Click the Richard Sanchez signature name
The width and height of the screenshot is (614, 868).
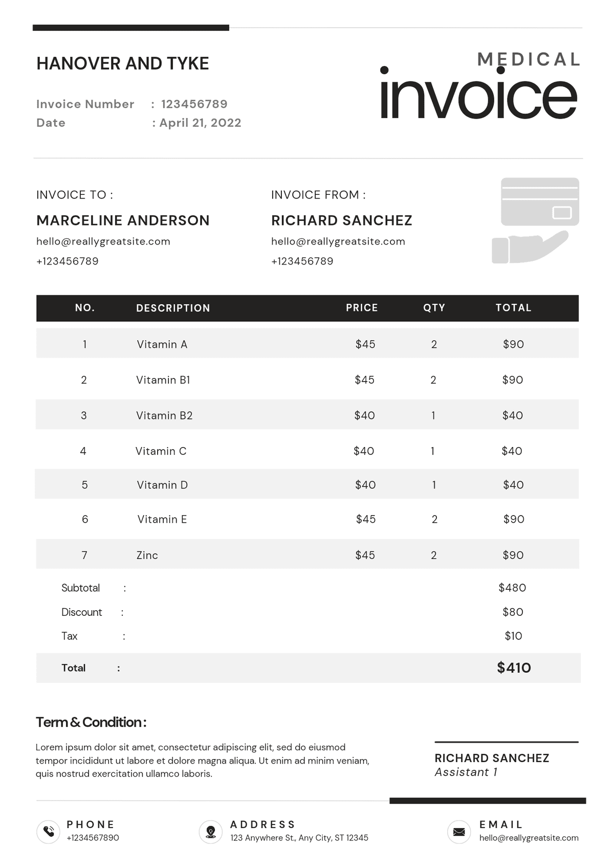(492, 758)
